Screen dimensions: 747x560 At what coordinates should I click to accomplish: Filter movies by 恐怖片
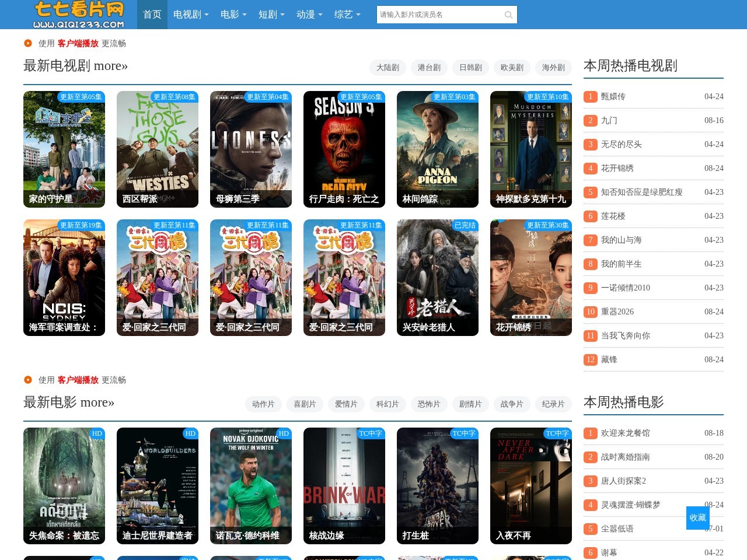(x=430, y=404)
